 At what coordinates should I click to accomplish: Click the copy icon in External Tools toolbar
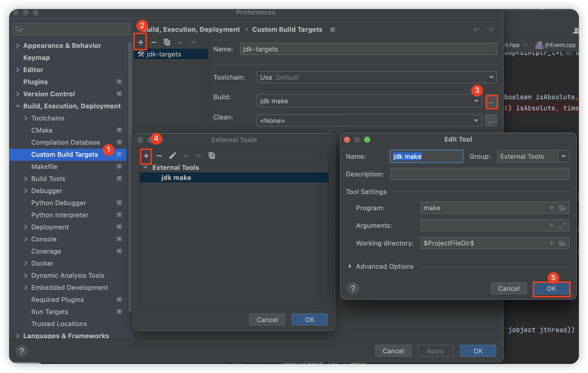[x=212, y=156]
